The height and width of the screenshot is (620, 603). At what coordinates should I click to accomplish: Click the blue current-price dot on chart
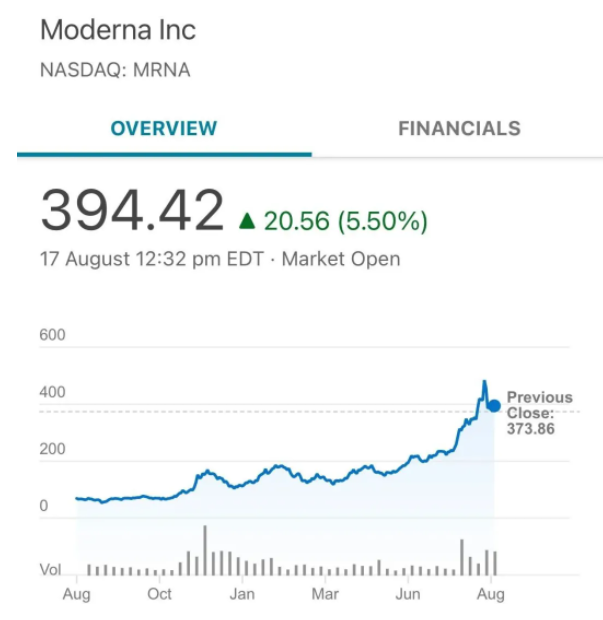[x=493, y=405]
